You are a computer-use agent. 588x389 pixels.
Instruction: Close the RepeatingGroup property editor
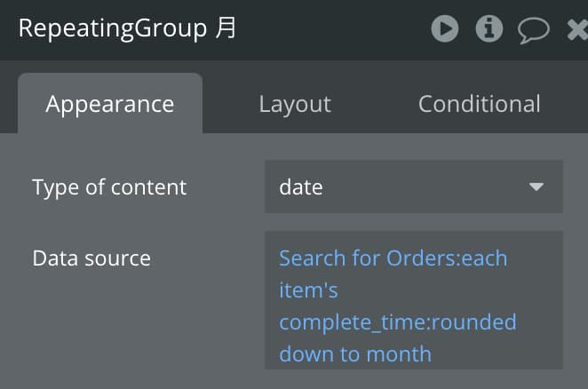[577, 29]
